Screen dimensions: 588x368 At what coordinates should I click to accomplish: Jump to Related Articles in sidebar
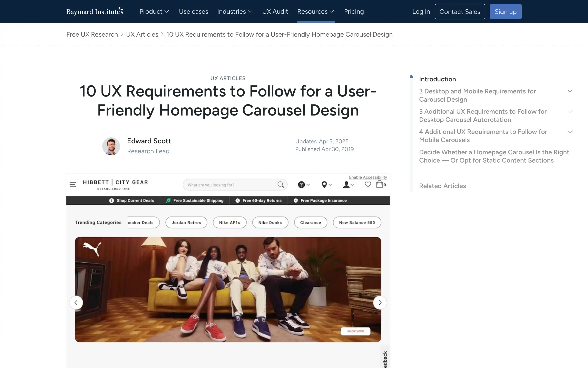pos(442,186)
